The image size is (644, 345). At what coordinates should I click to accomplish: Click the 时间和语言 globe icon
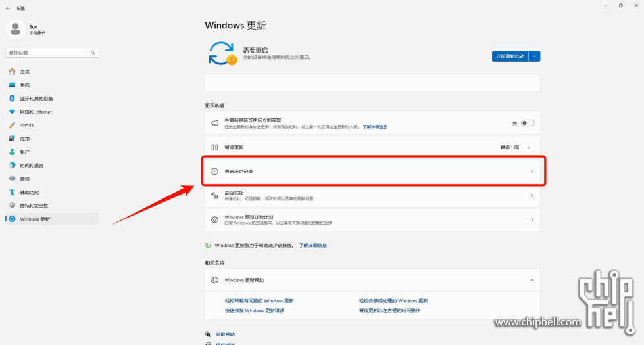12,166
